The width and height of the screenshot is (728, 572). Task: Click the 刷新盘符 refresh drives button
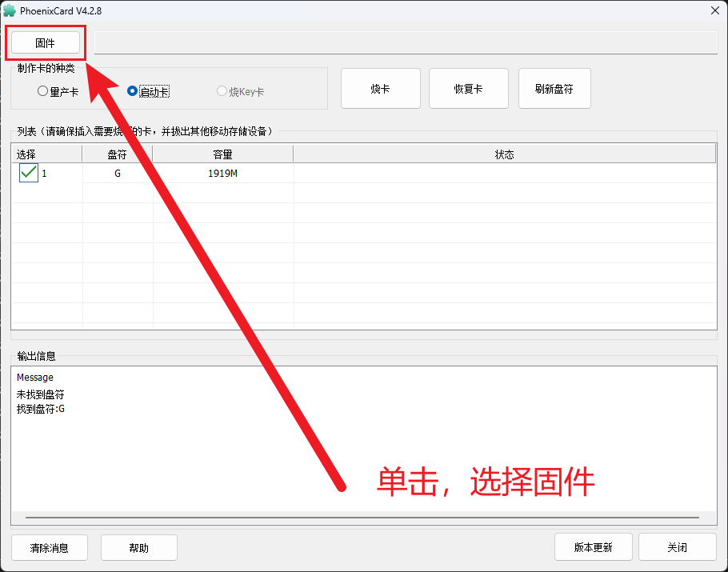pyautogui.click(x=554, y=89)
